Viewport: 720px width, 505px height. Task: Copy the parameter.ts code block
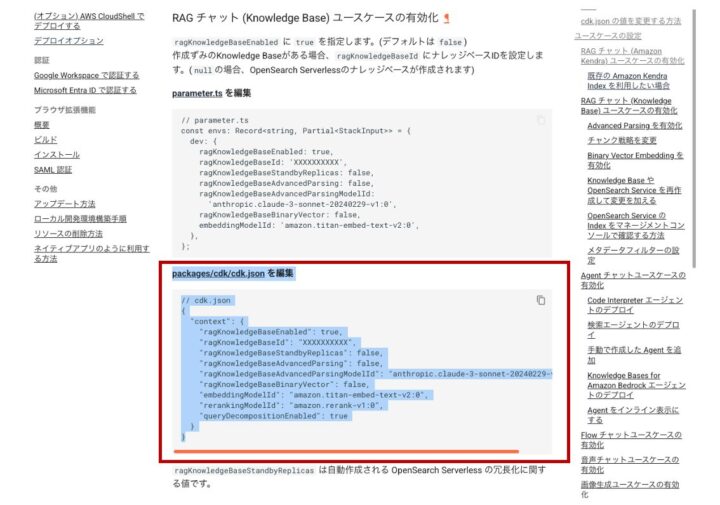tap(541, 120)
